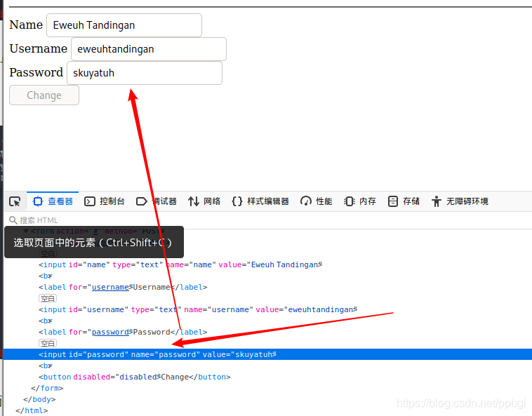Click value "eweuhtandingan" in username node
532x416 pixels.
pos(321,309)
